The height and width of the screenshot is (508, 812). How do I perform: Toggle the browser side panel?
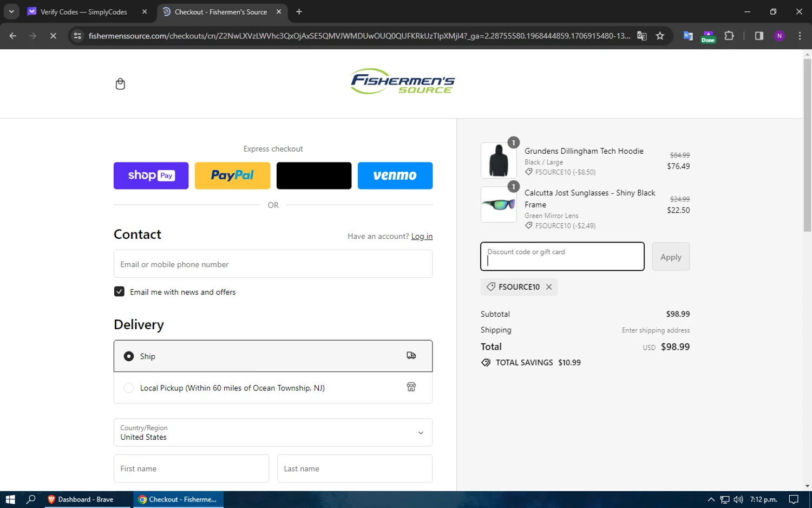(759, 36)
